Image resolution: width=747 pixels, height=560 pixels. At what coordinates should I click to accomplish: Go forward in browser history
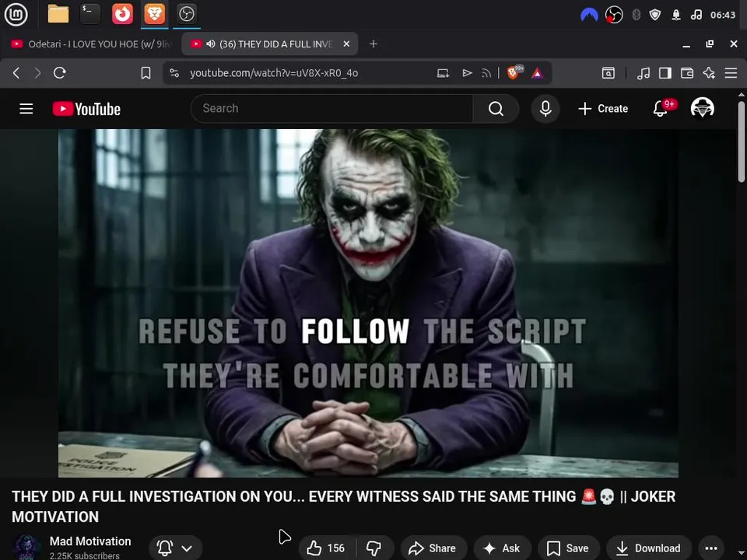click(x=37, y=73)
